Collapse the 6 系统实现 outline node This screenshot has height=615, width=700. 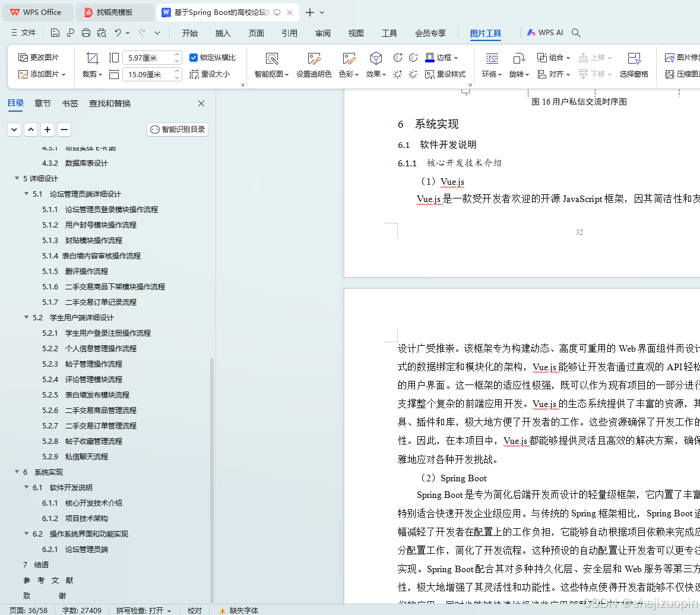pyautogui.click(x=17, y=472)
